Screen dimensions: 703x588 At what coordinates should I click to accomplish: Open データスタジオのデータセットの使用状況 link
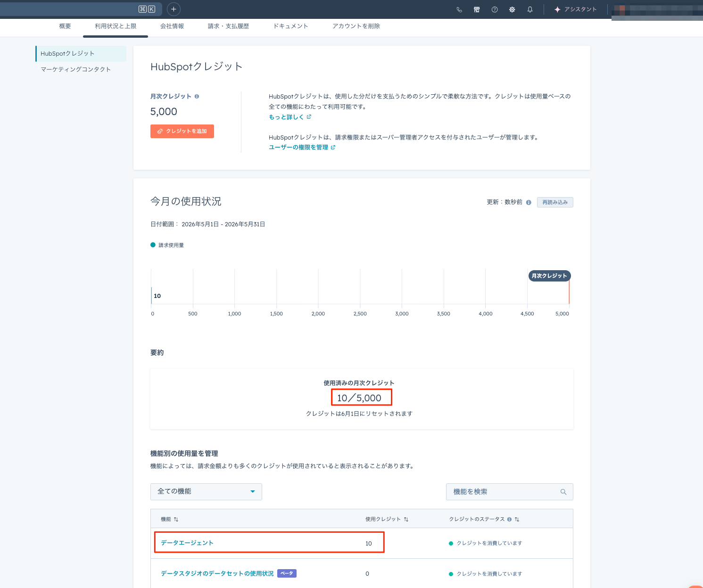tap(217, 574)
